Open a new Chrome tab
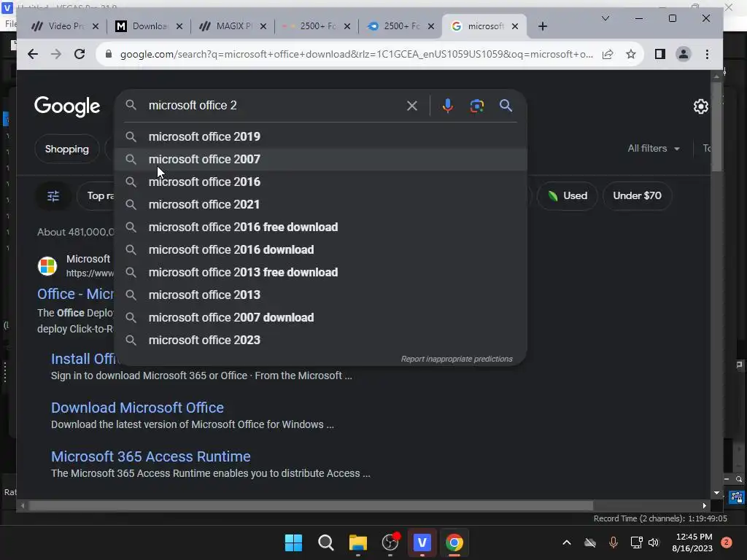 [543, 26]
